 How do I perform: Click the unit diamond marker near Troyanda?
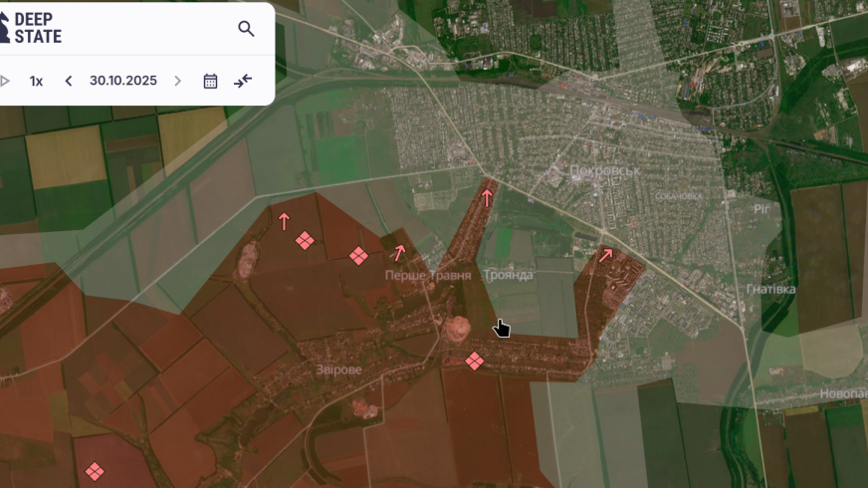coord(475,361)
